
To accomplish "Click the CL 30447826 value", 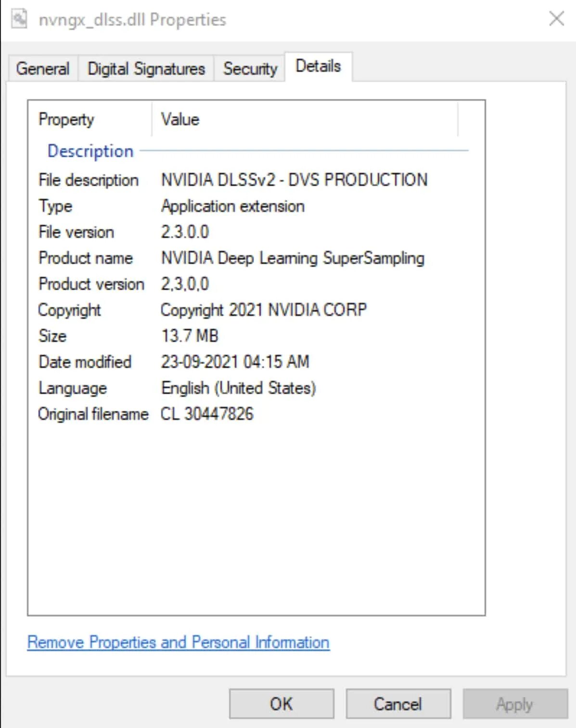I will click(x=207, y=414).
